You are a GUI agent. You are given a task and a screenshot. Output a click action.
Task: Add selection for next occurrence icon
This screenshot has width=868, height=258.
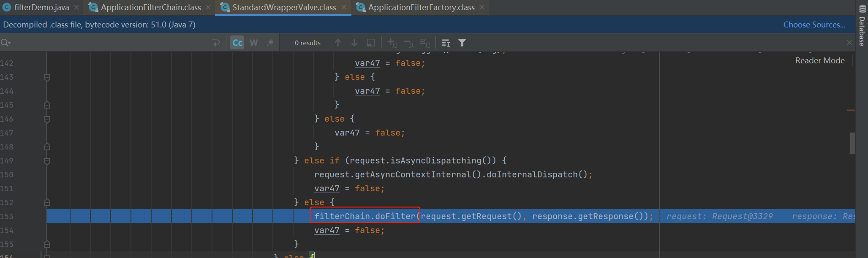pyautogui.click(x=392, y=43)
